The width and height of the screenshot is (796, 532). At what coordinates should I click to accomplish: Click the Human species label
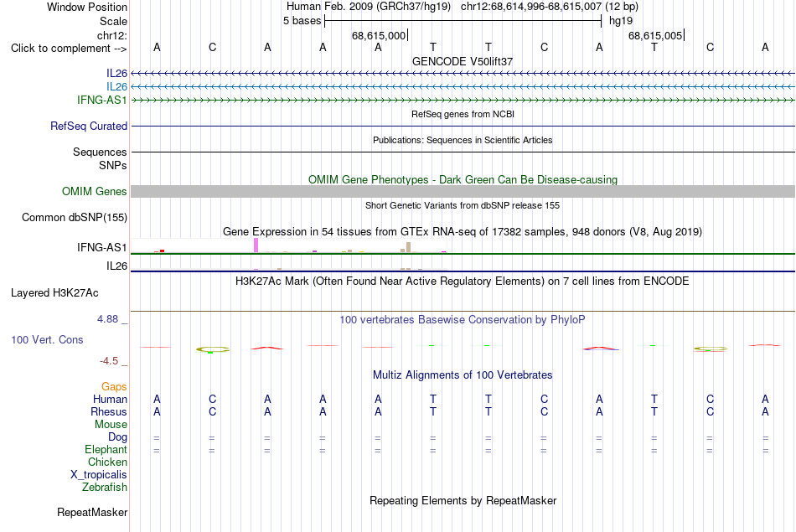[110, 400]
